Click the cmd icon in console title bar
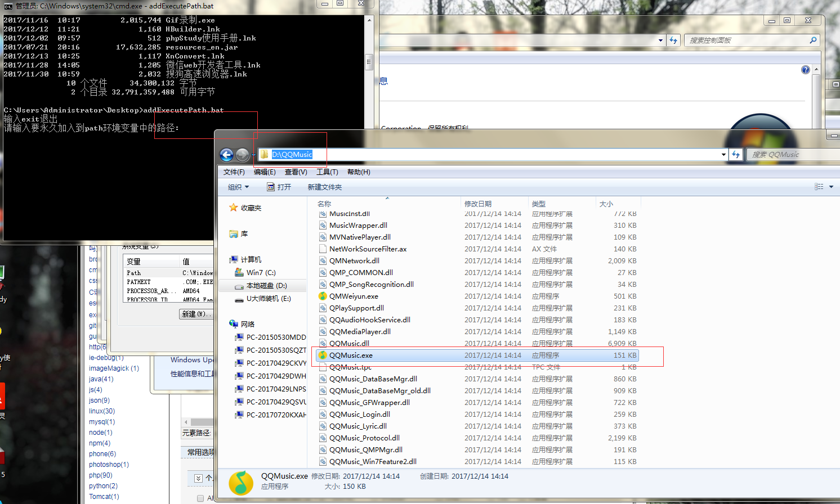Image resolution: width=840 pixels, height=504 pixels. pos(8,6)
